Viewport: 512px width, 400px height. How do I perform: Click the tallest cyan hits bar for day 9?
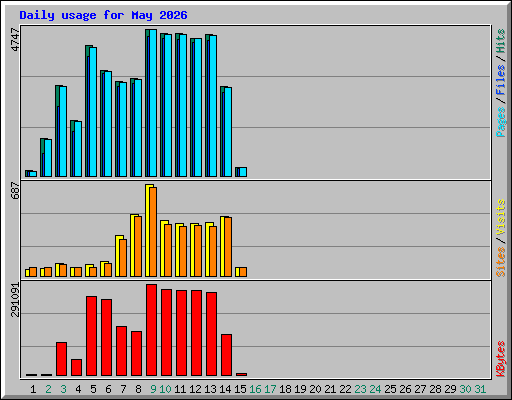tap(153, 103)
